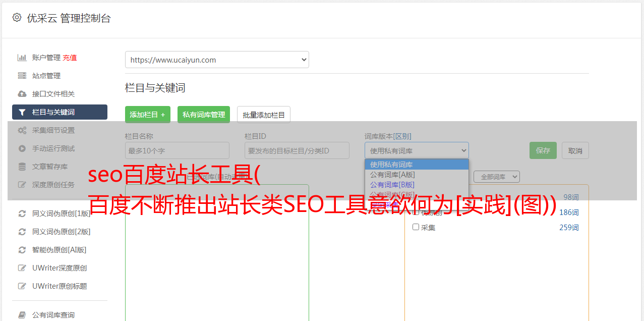Open the 词库版本 dropdown showing 使用私有词库
The width and height of the screenshot is (644, 321).
coord(417,150)
